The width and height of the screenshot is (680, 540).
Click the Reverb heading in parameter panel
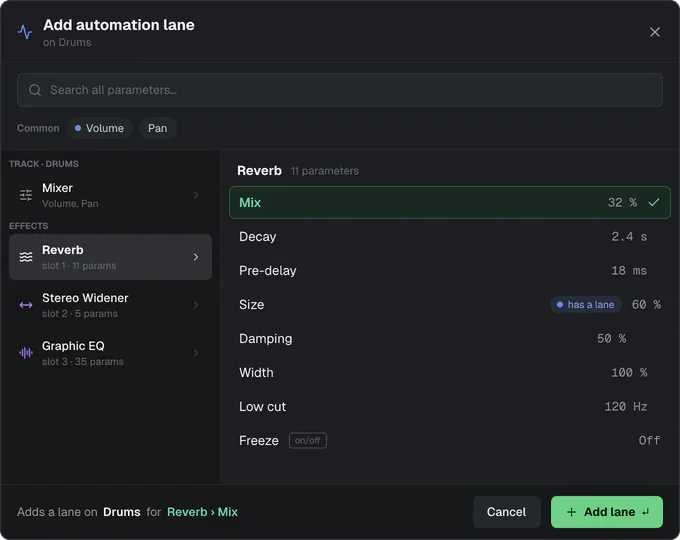point(259,171)
